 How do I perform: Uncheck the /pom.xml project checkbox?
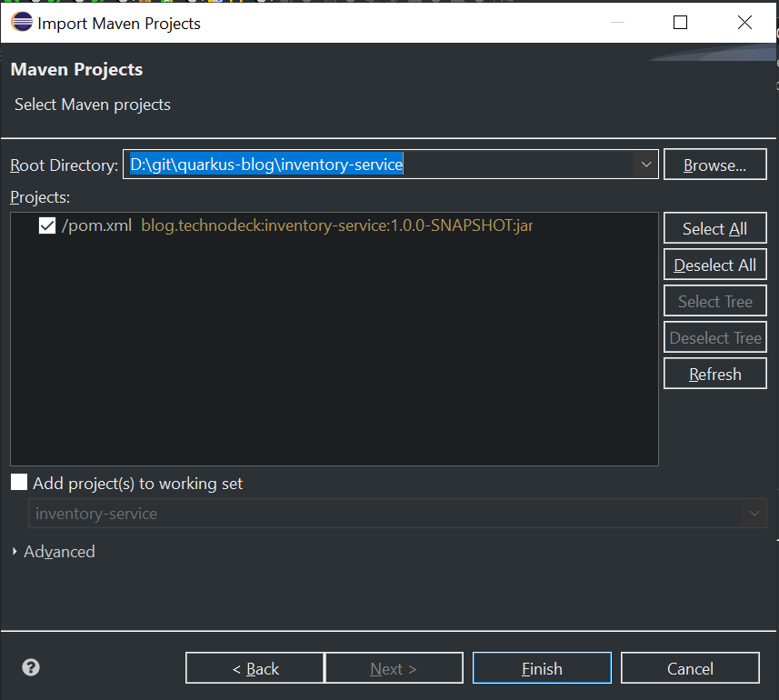point(47,225)
